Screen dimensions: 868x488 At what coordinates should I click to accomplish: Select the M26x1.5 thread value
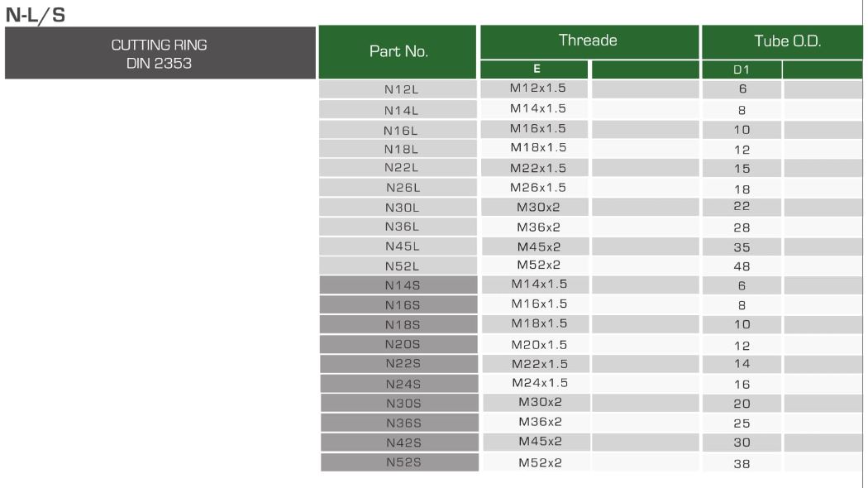point(537,187)
